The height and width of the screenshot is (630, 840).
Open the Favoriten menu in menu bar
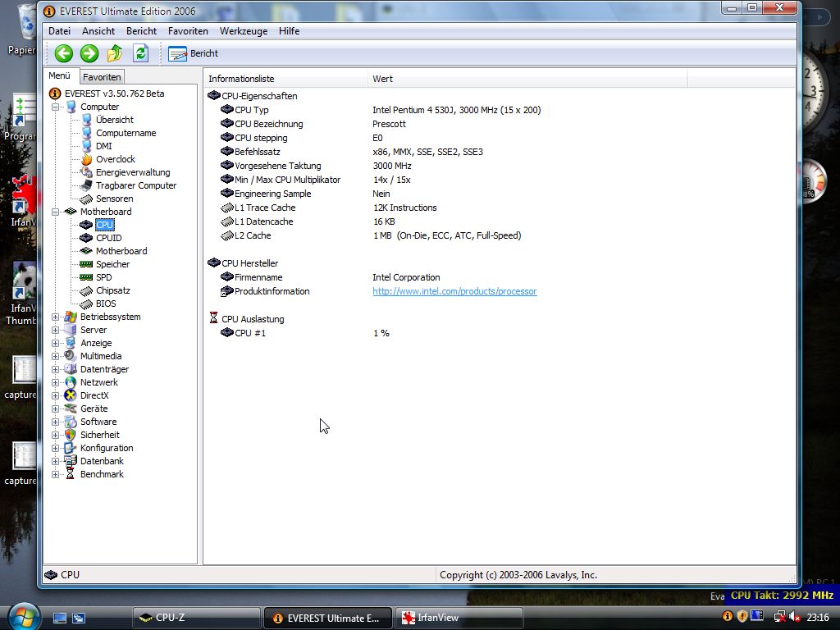(x=188, y=31)
